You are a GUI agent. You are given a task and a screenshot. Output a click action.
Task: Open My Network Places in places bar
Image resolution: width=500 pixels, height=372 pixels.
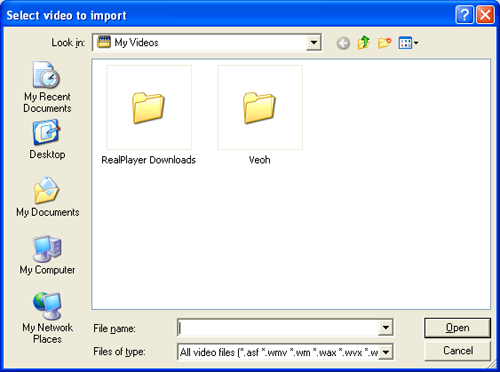(47, 318)
